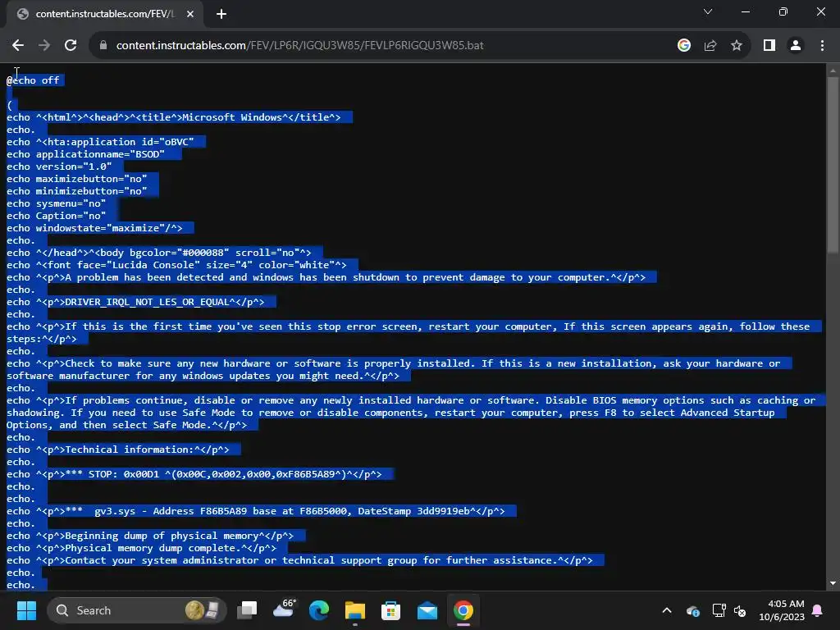Click the 'DRIVER_IRQL_NOT_LES_OR_EQUAL' text
840x630 pixels.
click(x=147, y=302)
